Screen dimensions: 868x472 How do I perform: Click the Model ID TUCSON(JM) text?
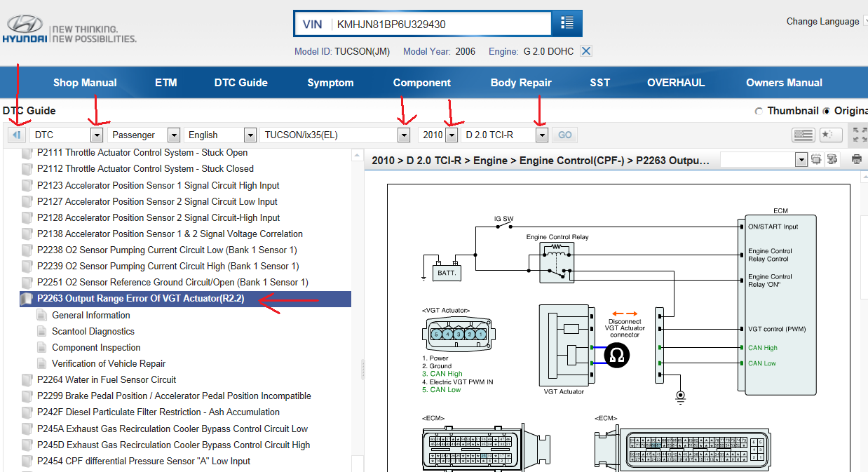click(x=342, y=51)
